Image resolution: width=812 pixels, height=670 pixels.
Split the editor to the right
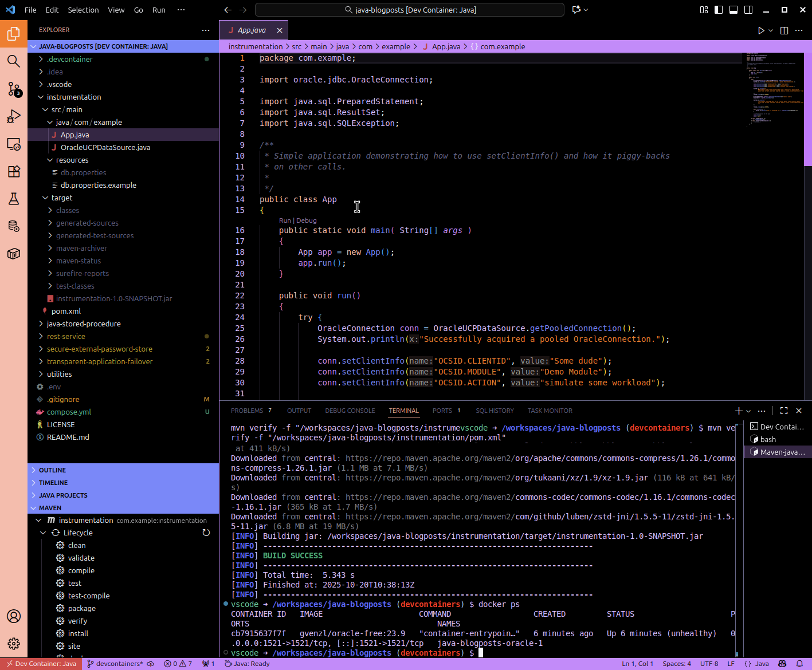coord(784,30)
